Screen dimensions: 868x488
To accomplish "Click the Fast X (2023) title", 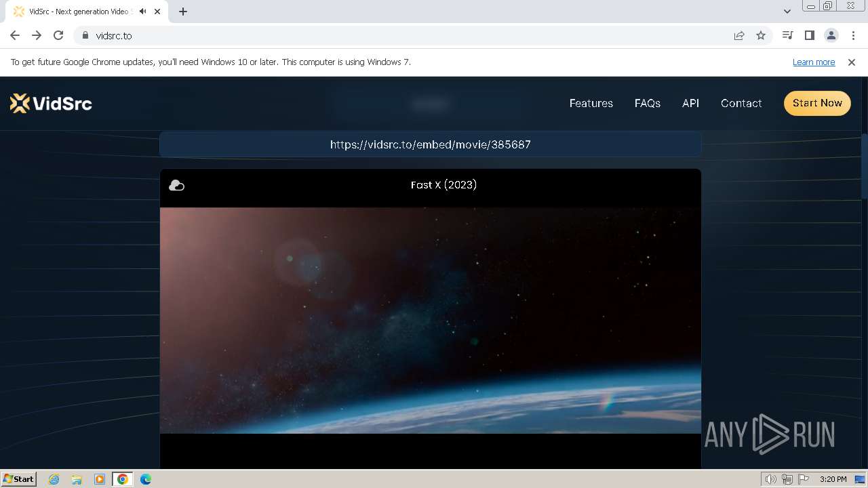I will 443,184.
